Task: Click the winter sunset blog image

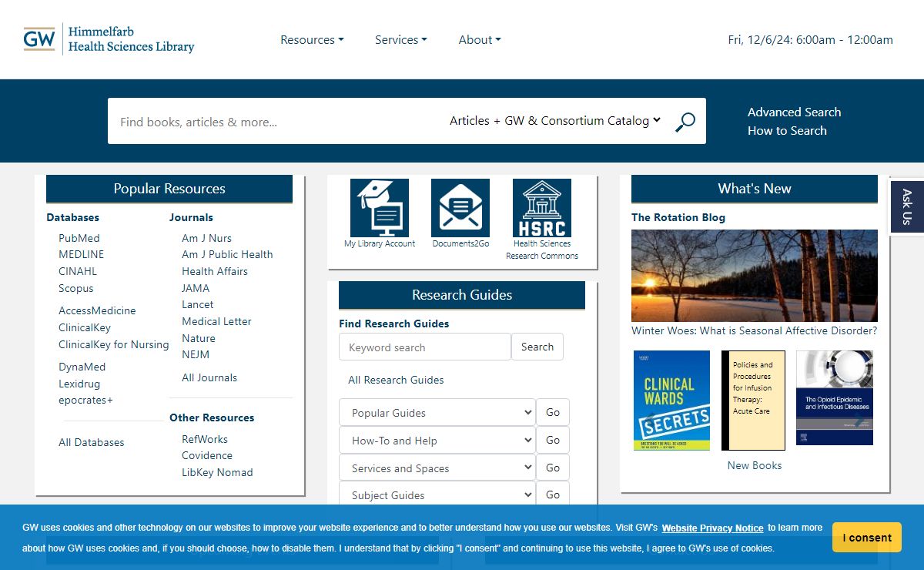Action: 754,276
